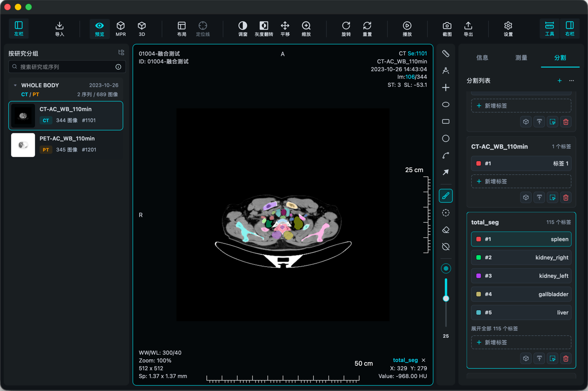Select the spleen label row
Viewport: 588px width, 391px height.
pyautogui.click(x=521, y=239)
